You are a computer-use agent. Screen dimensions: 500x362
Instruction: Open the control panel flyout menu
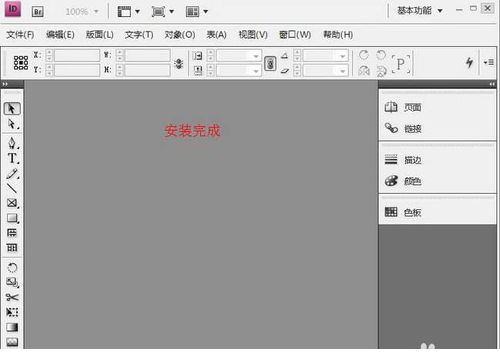489,62
